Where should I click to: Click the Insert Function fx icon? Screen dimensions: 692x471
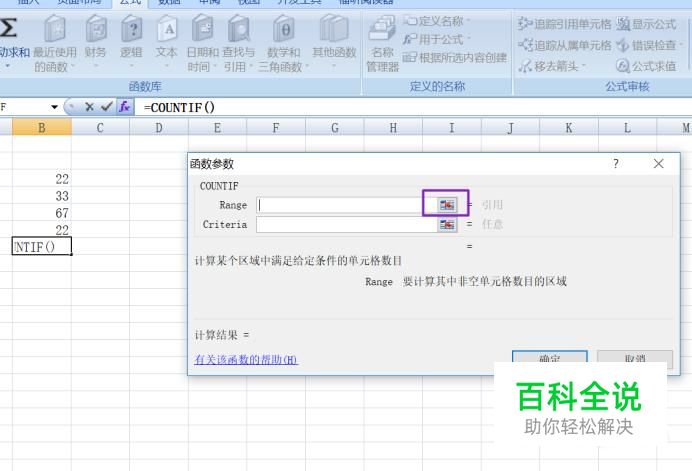(124, 107)
